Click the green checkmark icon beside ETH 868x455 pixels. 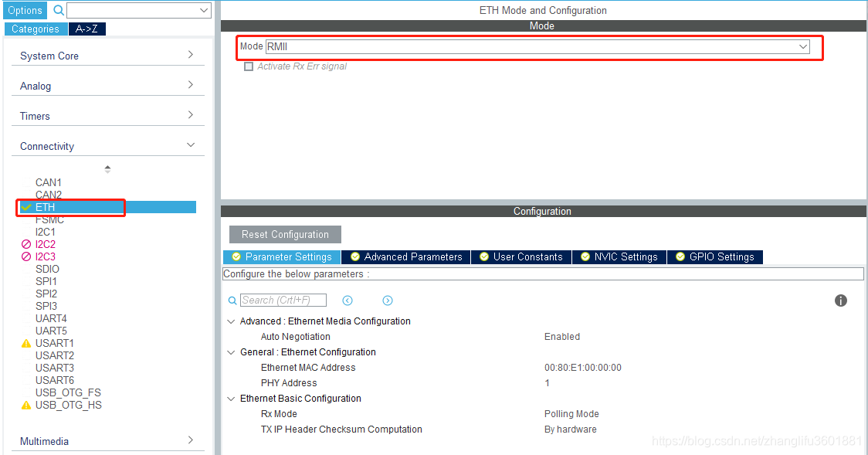click(25, 207)
